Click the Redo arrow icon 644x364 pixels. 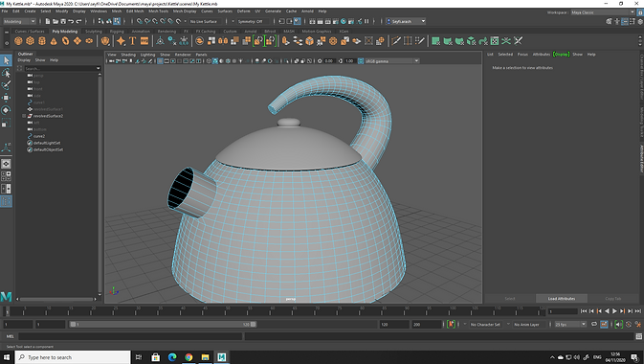(x=78, y=21)
